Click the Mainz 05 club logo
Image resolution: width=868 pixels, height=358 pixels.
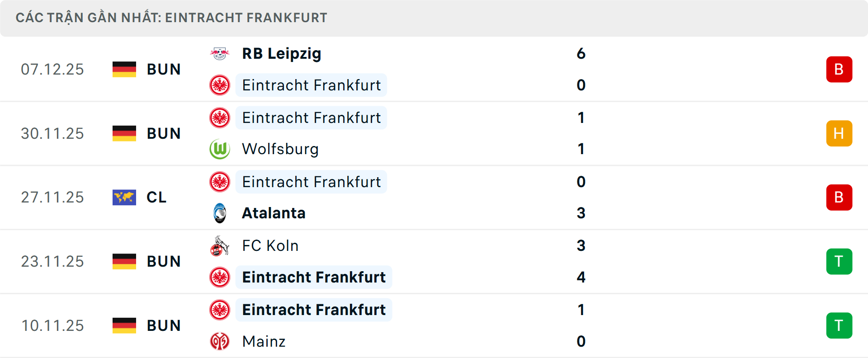[x=220, y=342]
